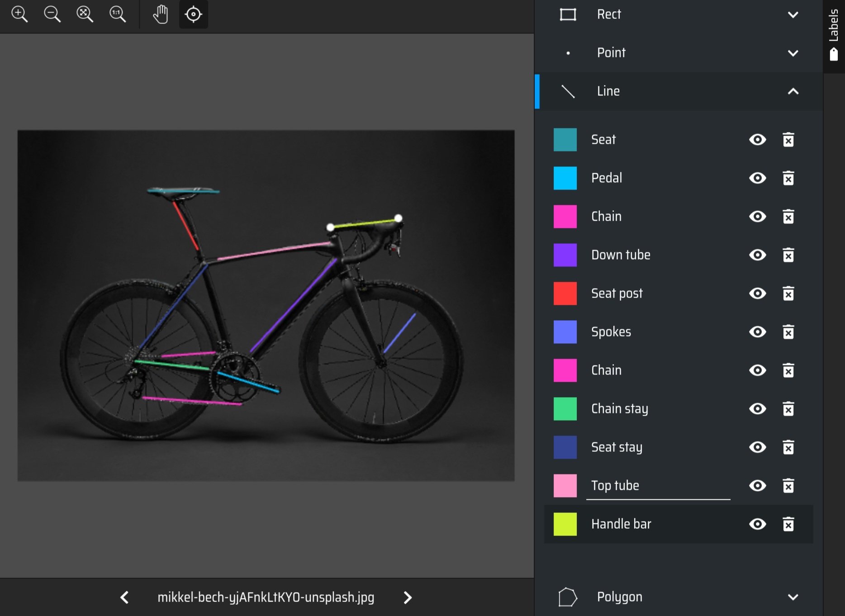Click the fit-image zoom icon
Image resolution: width=845 pixels, height=616 pixels.
coord(85,14)
